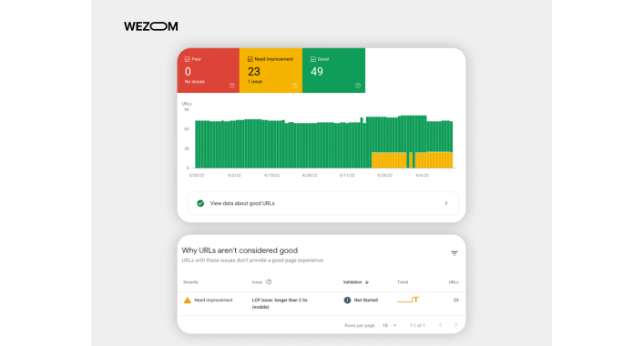
Task: Click Not Started validation text
Action: [366, 300]
